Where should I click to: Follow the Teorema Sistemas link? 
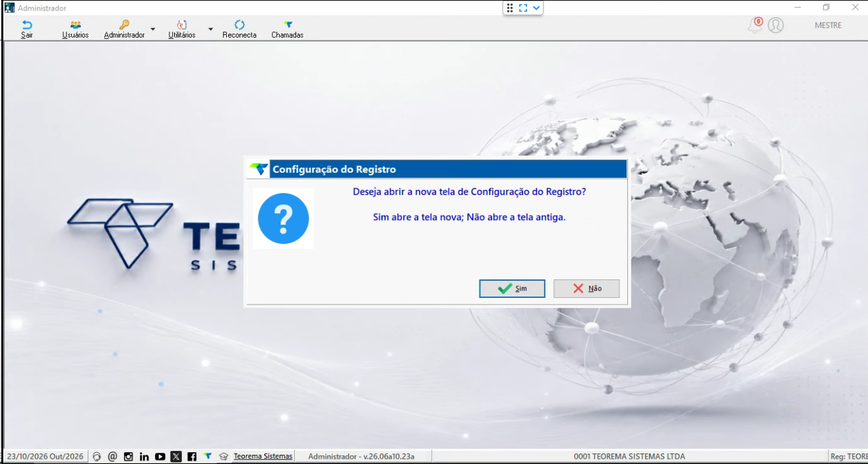click(263, 456)
